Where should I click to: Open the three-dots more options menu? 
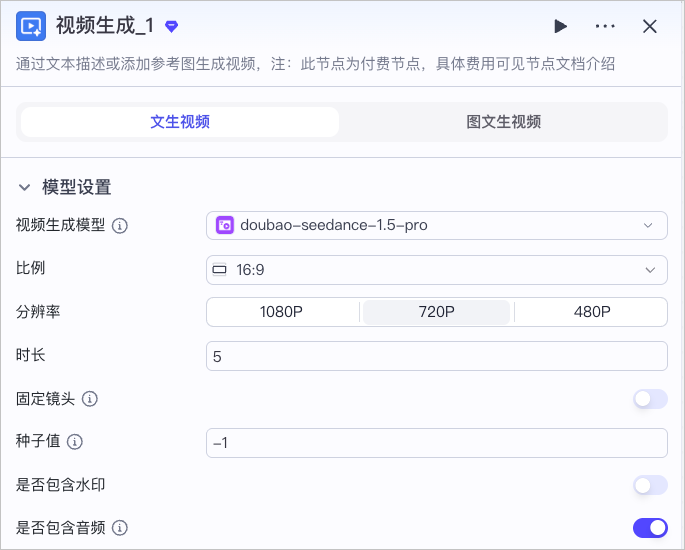click(605, 26)
